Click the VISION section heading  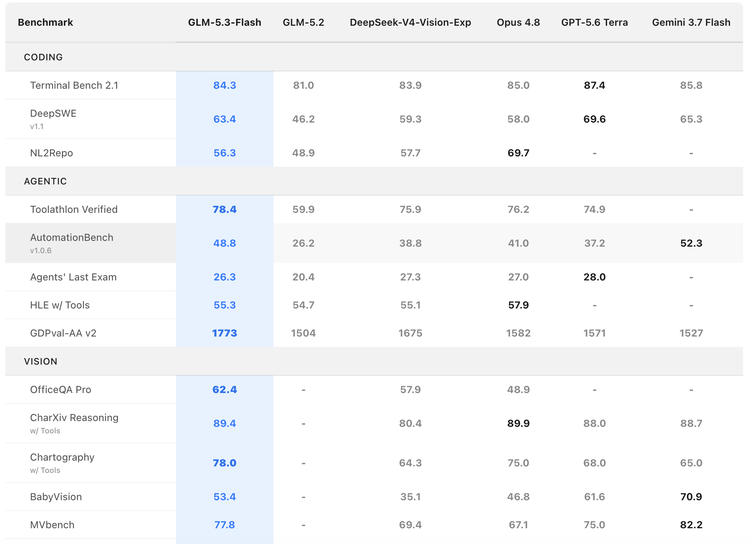[41, 362]
